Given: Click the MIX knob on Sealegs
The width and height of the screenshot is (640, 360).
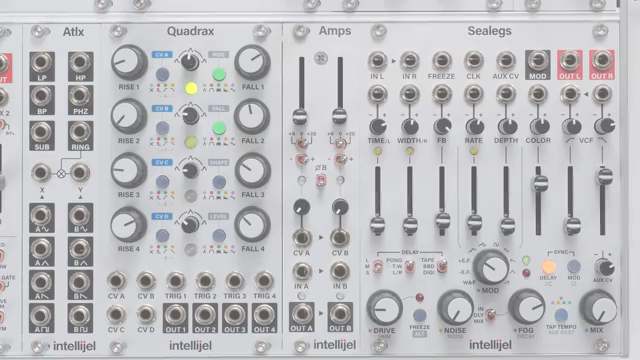Looking at the screenshot, I should point(598,308).
